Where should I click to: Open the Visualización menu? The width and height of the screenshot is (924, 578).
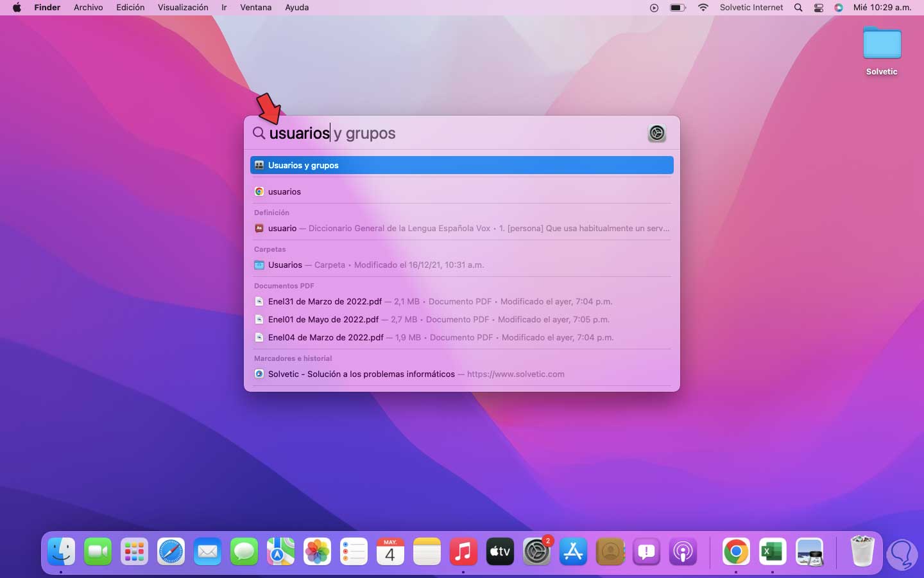[x=183, y=8]
